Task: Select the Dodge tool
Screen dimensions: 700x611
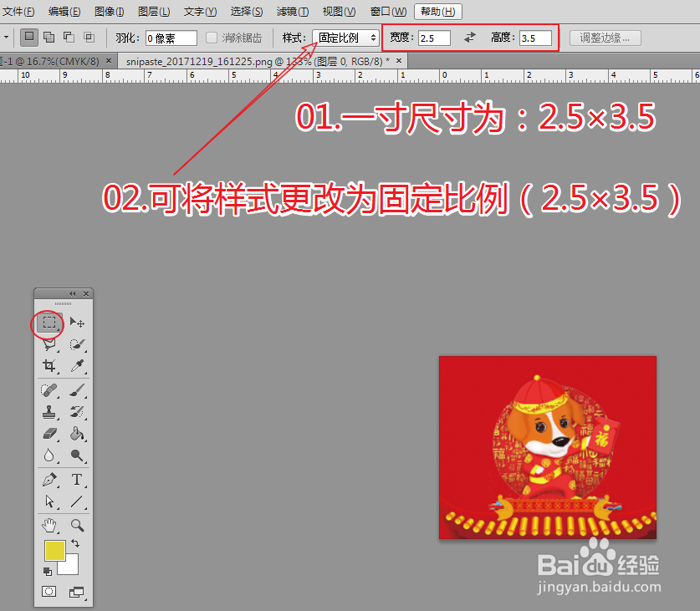Action: point(77,456)
